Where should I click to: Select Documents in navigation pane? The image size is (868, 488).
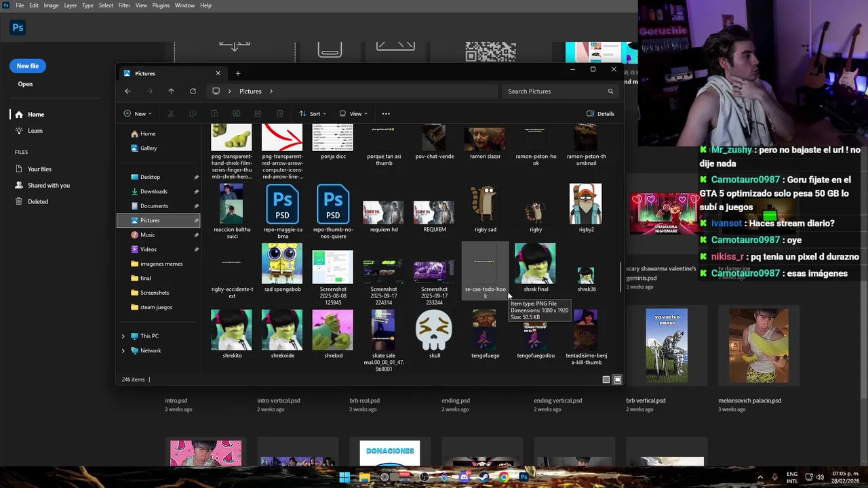point(154,206)
